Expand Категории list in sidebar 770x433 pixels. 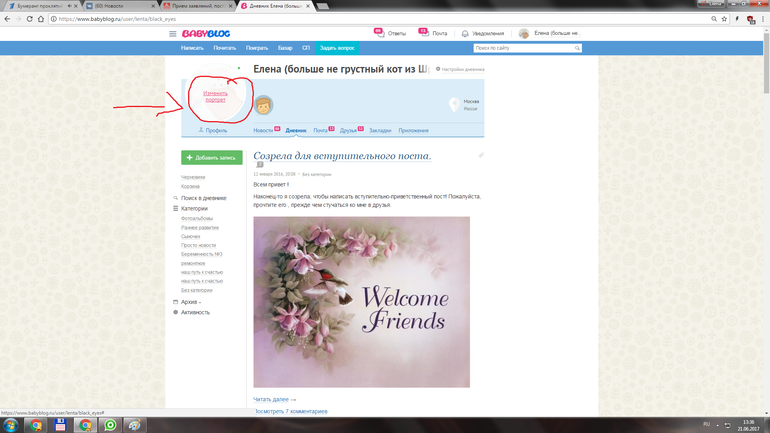click(x=194, y=209)
